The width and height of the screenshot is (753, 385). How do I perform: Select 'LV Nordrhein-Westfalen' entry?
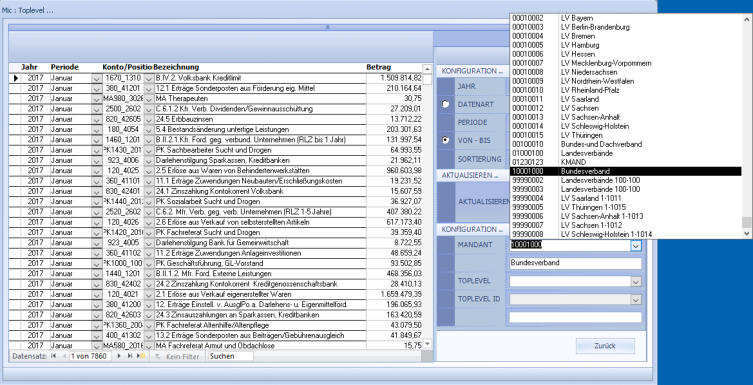point(626,81)
